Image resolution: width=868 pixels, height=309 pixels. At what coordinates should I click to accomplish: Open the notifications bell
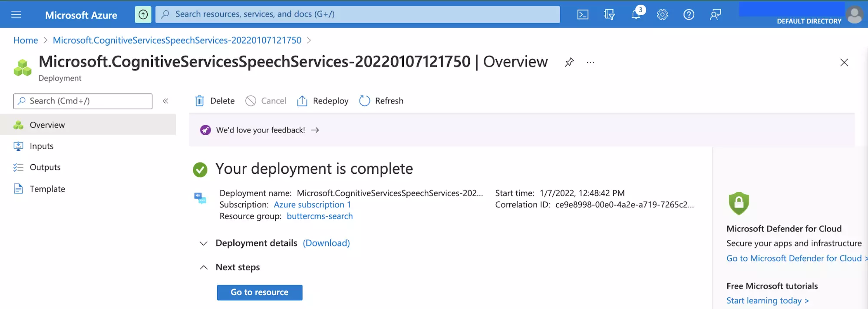[636, 15]
